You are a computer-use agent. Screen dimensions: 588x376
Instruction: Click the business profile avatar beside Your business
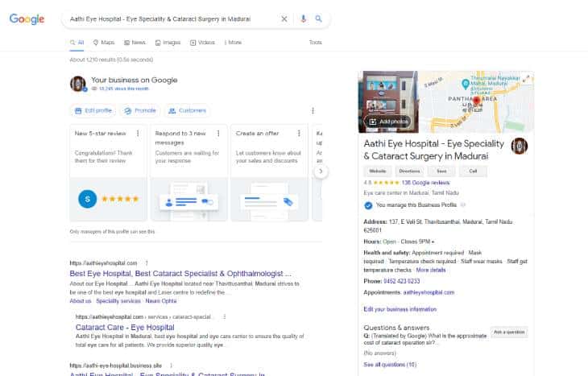(x=78, y=84)
